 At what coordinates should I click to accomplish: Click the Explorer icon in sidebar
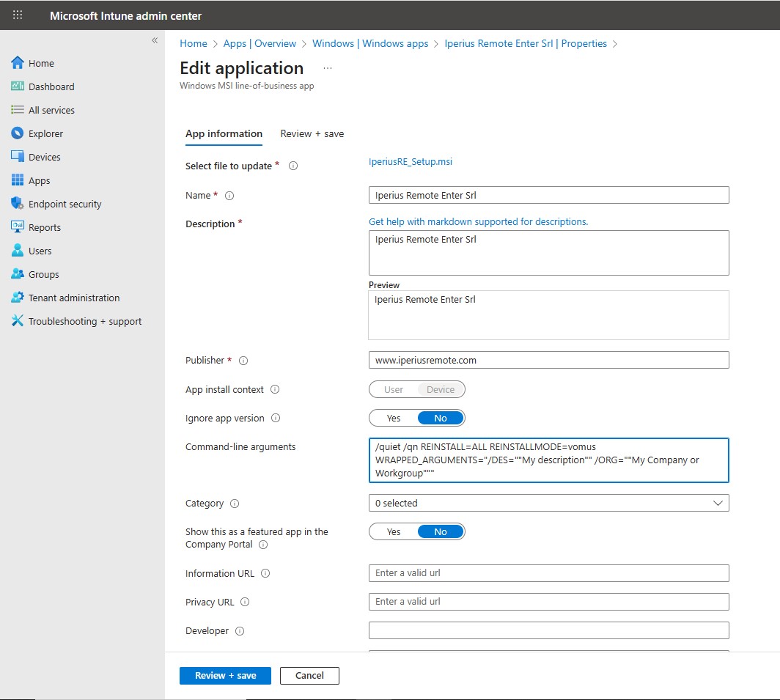click(x=18, y=133)
